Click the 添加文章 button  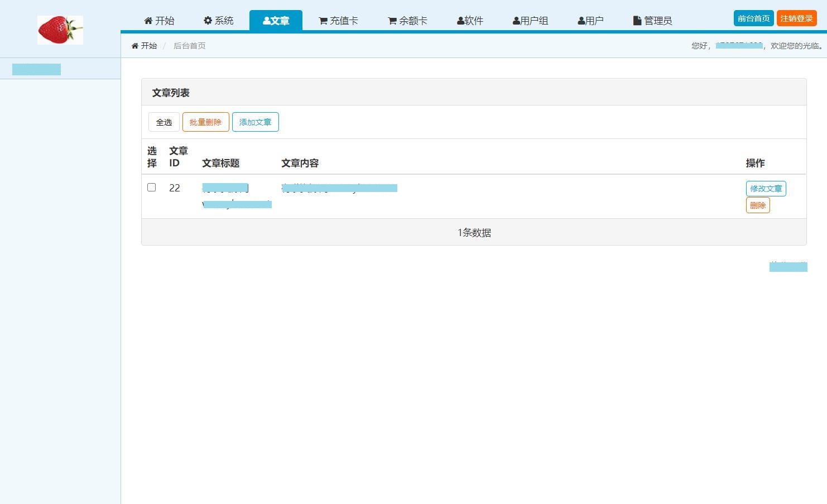pos(255,122)
